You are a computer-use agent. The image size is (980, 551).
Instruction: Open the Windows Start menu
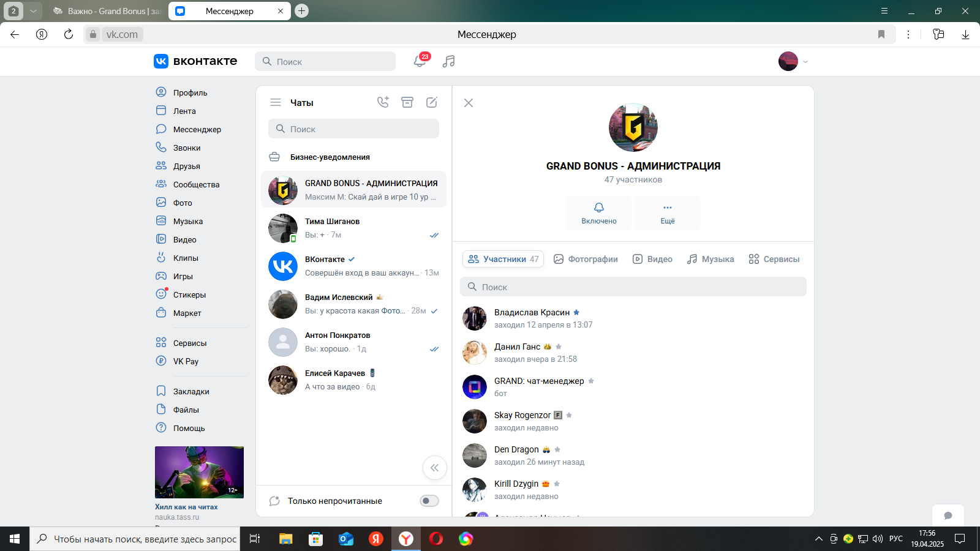(x=15, y=539)
